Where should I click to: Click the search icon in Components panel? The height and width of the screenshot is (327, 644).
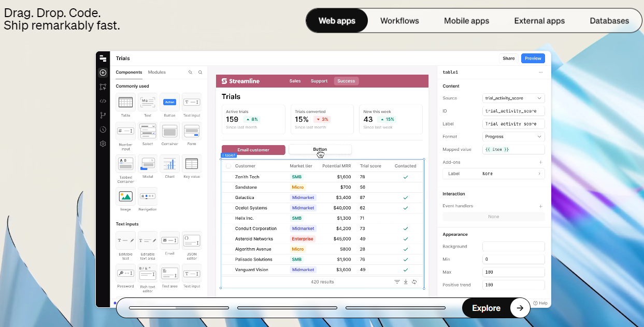pos(200,73)
